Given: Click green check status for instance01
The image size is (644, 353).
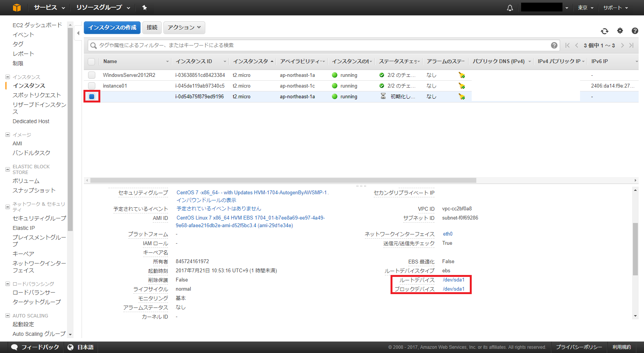Looking at the screenshot, I should 382,86.
